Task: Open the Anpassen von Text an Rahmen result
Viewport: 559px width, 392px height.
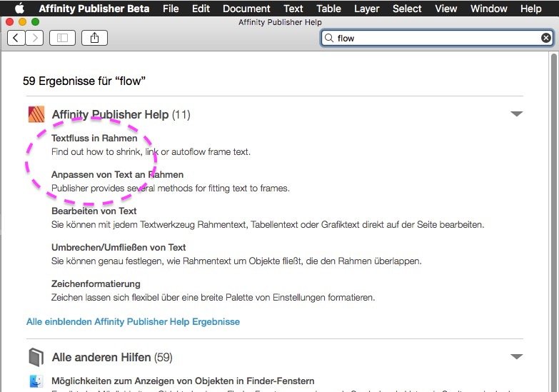Action: [117, 174]
